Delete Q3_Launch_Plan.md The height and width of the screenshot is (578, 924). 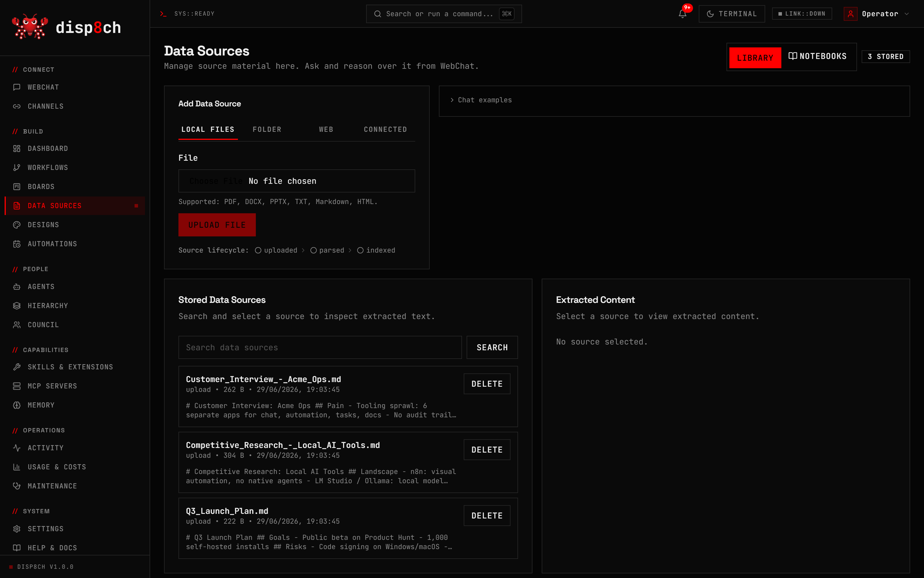click(487, 516)
